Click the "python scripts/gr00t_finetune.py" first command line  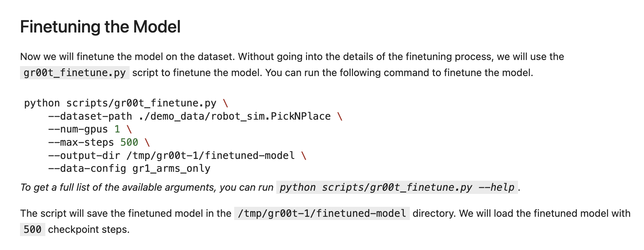[x=120, y=103]
